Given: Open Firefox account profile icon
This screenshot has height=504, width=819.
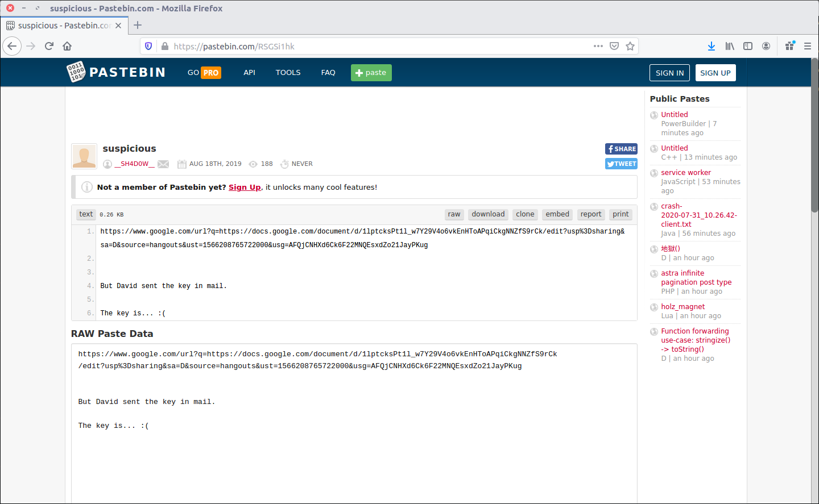Looking at the screenshot, I should pos(766,46).
